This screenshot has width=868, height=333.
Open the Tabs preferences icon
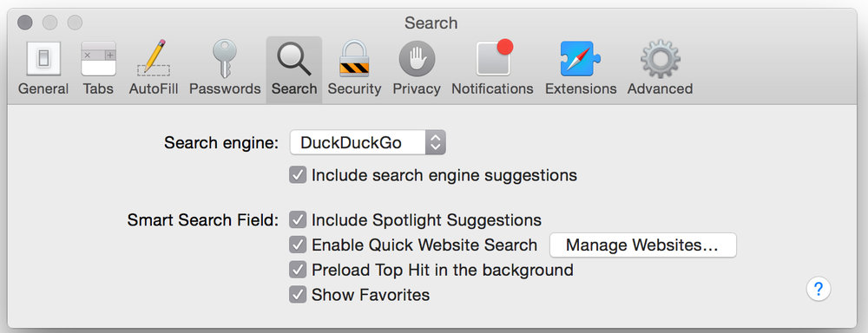[98, 59]
